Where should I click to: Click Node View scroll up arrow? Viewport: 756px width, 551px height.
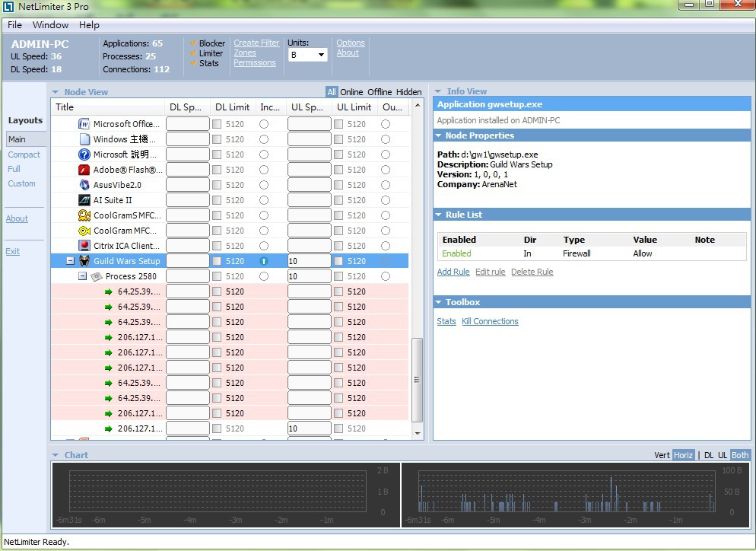418,105
